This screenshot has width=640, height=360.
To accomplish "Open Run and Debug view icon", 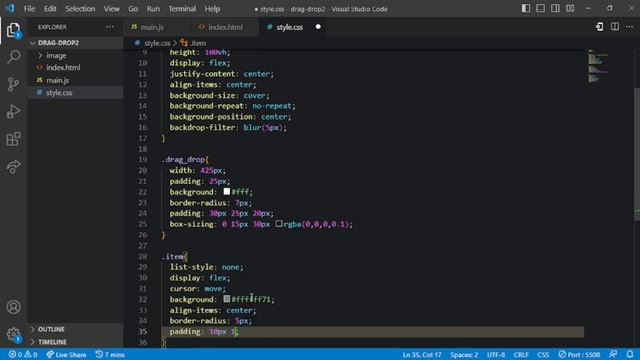I will [x=13, y=111].
